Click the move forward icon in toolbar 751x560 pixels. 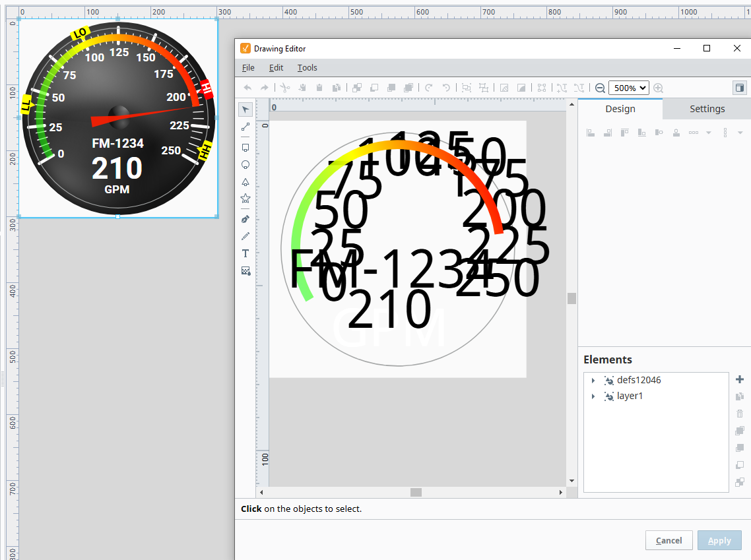(x=391, y=88)
